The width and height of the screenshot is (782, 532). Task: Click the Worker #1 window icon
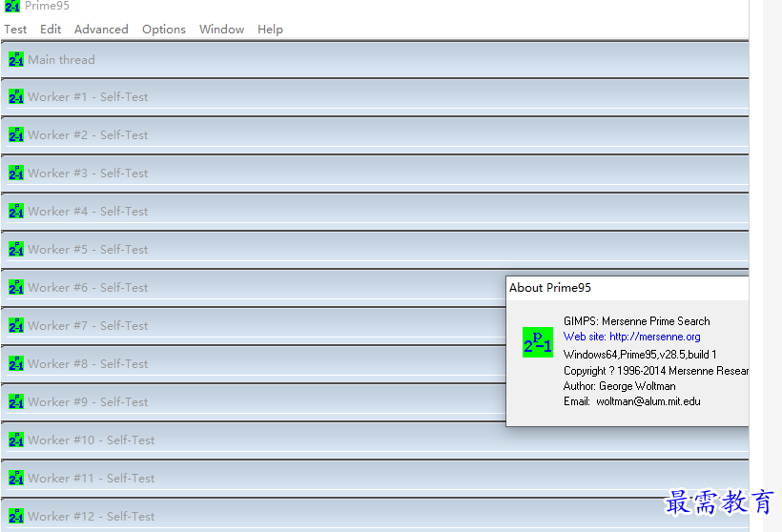16,96
